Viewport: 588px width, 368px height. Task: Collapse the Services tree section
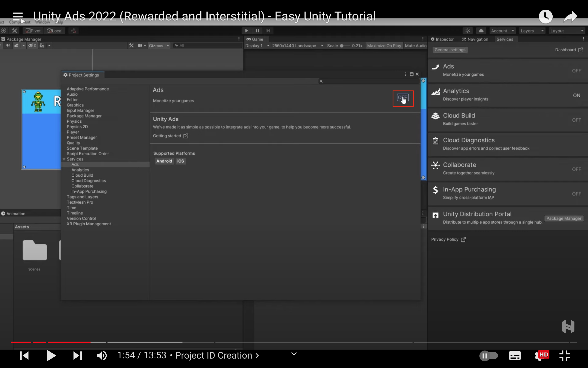64,159
